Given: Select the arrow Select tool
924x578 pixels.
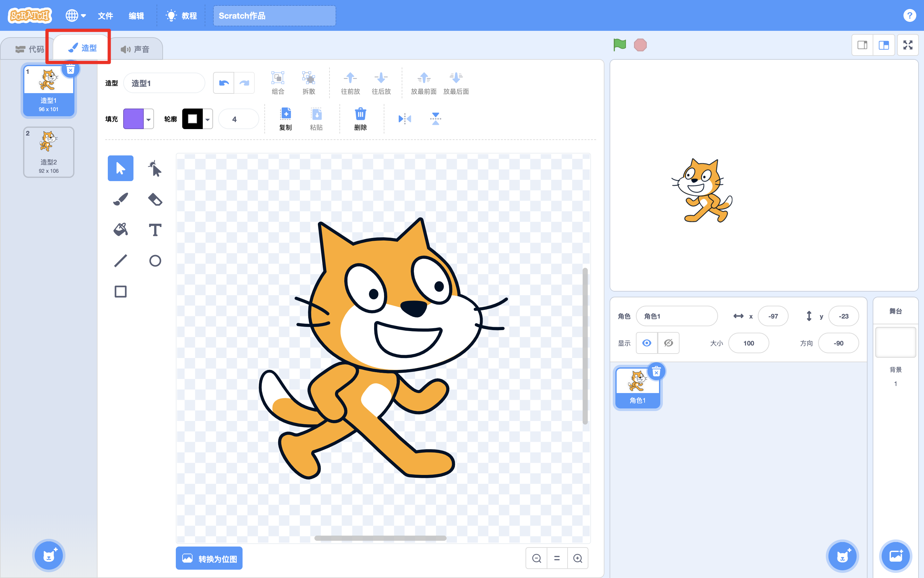Looking at the screenshot, I should click(x=120, y=168).
